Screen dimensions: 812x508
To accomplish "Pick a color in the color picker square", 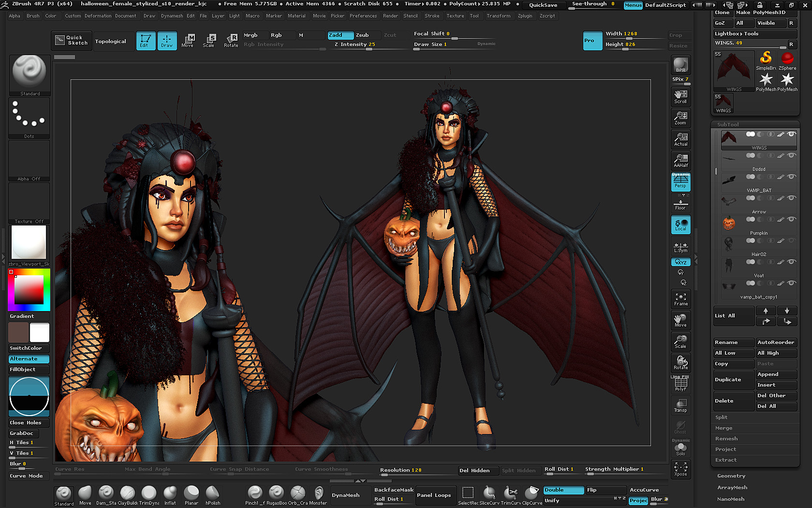I will pos(29,290).
